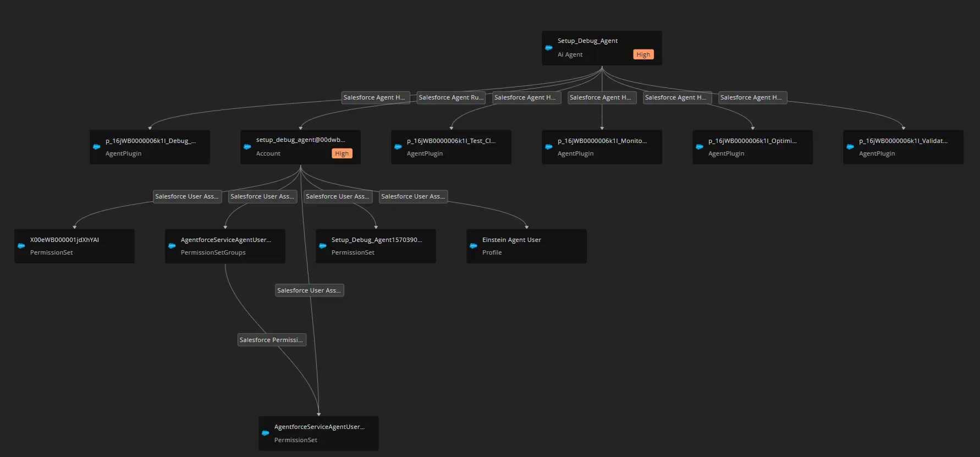This screenshot has width=980, height=457.
Task: Click the 'Account' type label
Action: (268, 153)
